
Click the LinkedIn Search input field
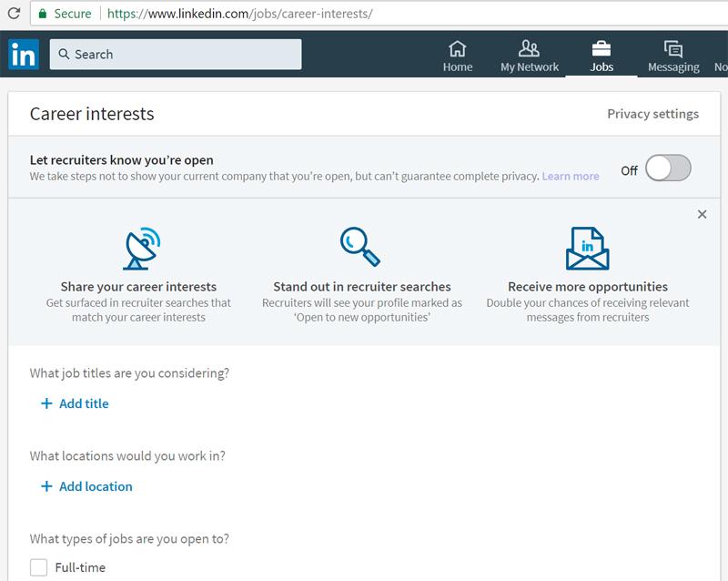176,55
